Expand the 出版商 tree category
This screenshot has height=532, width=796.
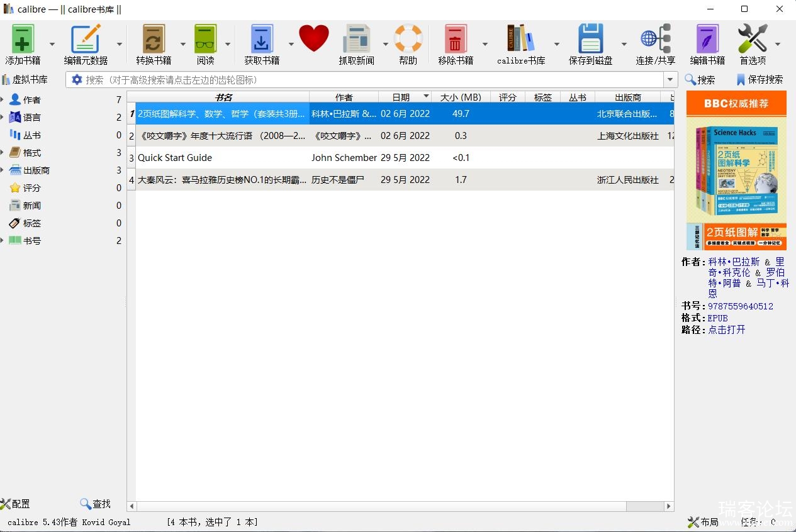(x=3, y=170)
